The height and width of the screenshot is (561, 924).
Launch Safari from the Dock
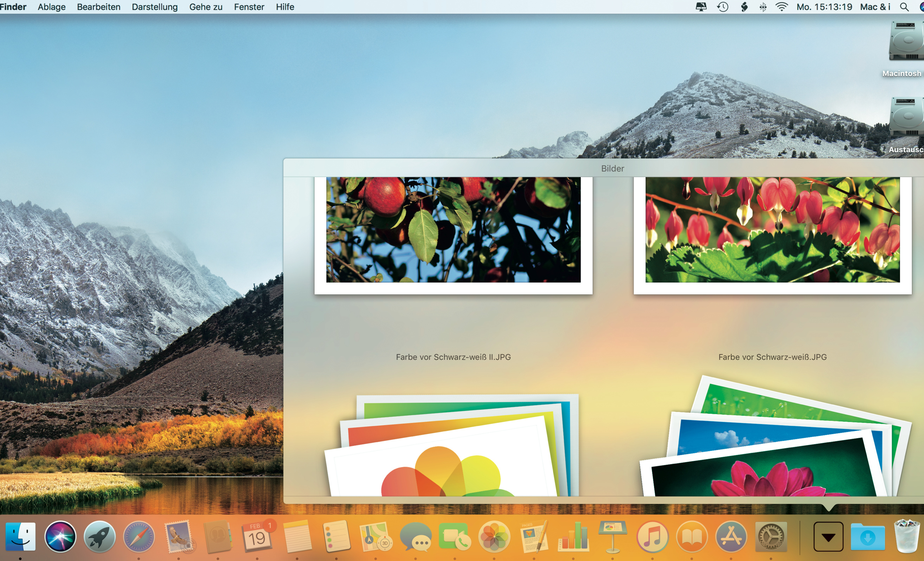(x=139, y=537)
